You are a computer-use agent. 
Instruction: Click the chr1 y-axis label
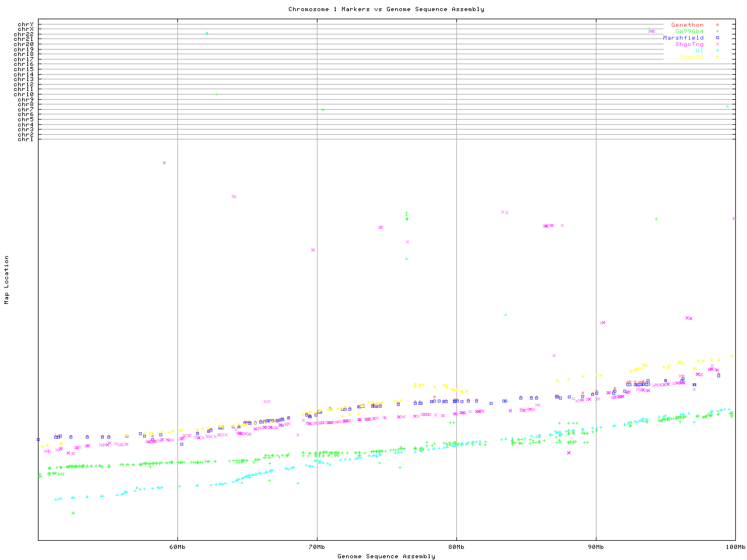25,139
